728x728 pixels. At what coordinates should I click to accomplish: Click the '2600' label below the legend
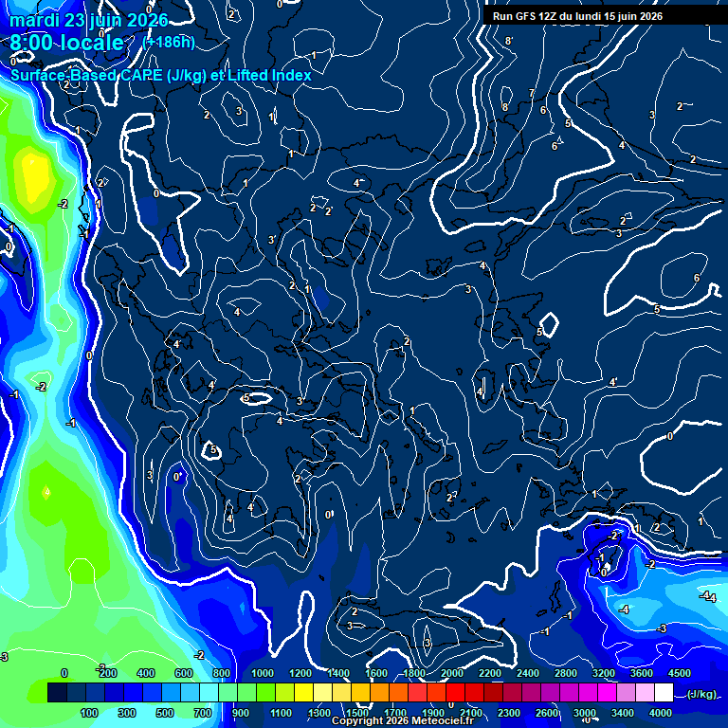click(x=547, y=713)
